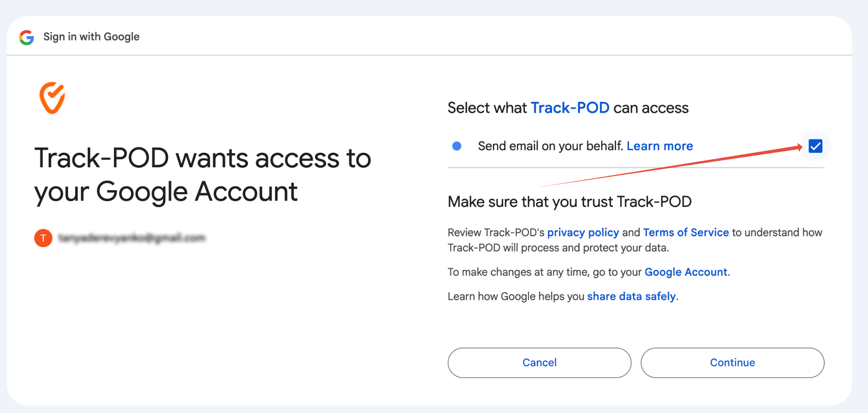Click the "Learn how Google helps you" text
The width and height of the screenshot is (868, 413).
(x=516, y=297)
